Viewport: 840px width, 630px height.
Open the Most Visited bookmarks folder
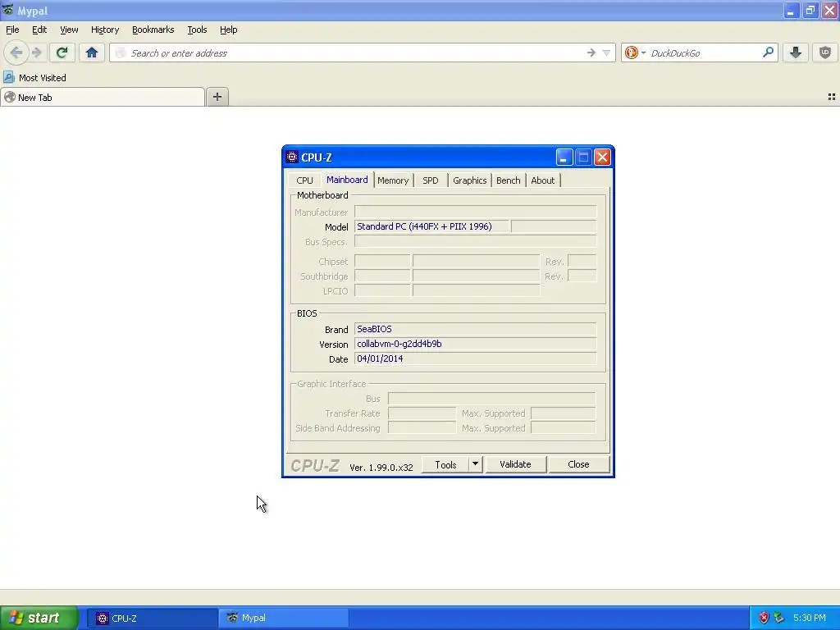(35, 78)
